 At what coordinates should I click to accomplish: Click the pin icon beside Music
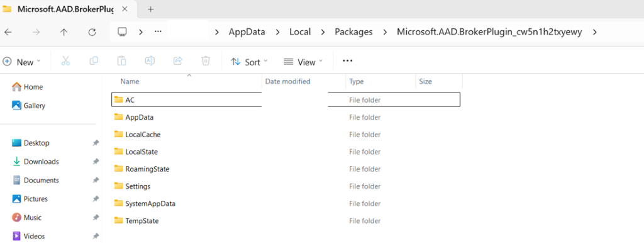[96, 217]
